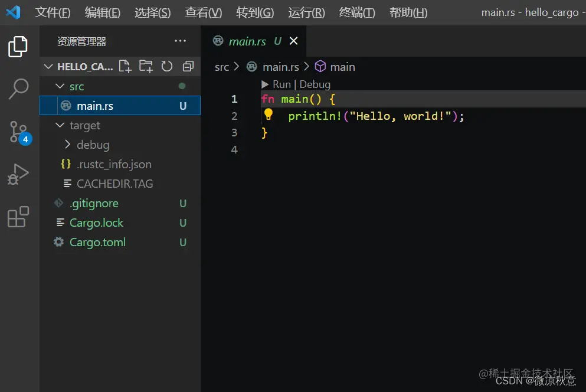Click the 资源管理器 panel title

click(81, 41)
